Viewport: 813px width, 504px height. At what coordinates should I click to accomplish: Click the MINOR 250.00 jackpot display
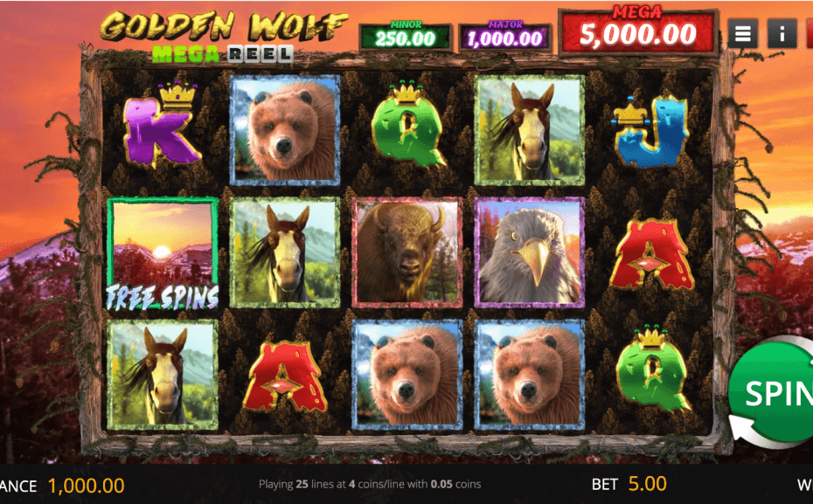pos(406,36)
